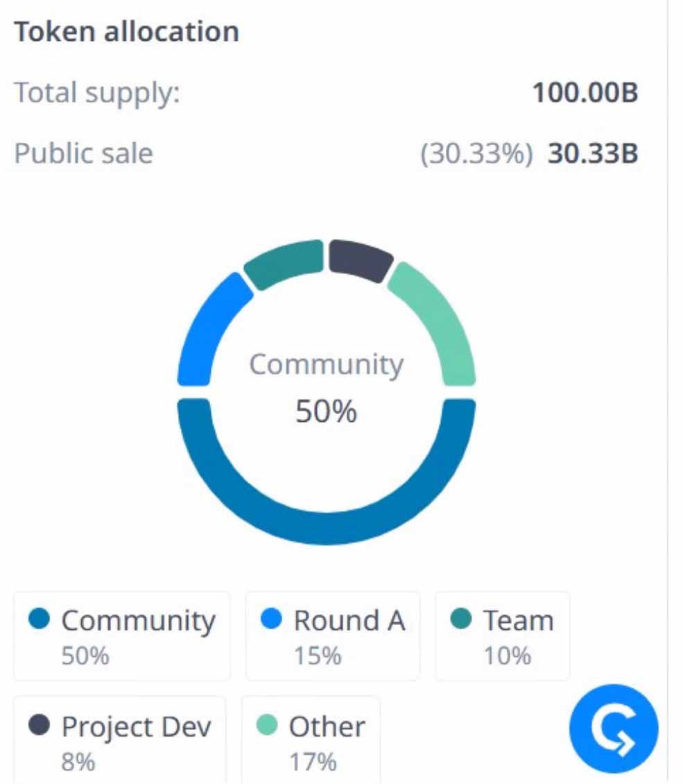Toggle the Team 10% legend item
This screenshot has width=683, height=784.
503,636
